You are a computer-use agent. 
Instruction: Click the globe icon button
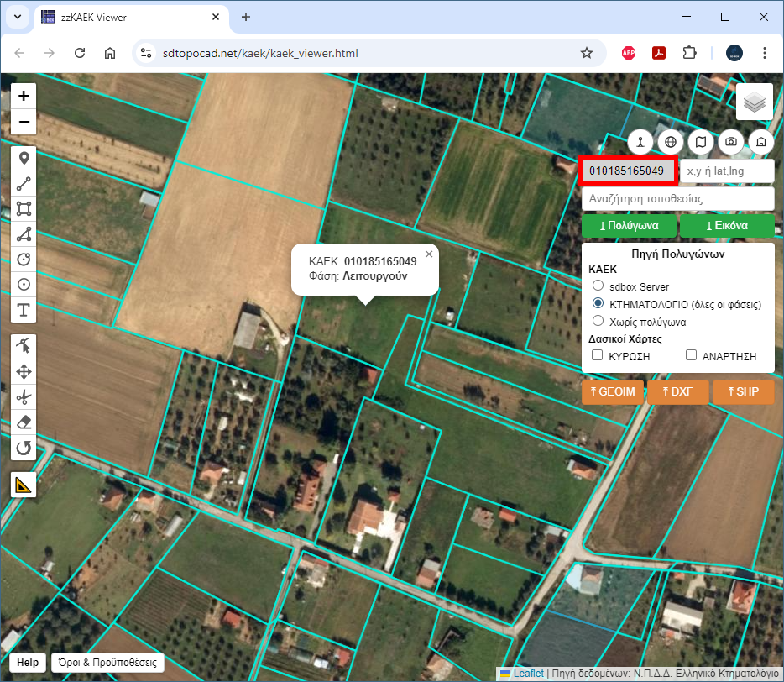click(x=669, y=142)
